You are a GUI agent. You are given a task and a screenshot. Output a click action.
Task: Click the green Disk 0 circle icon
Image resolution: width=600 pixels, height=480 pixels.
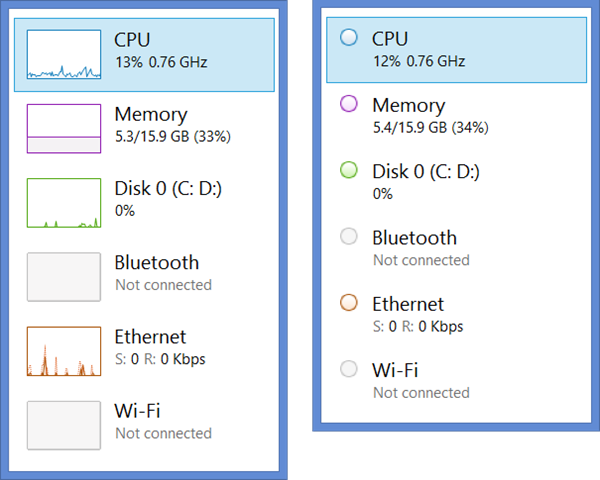(349, 170)
